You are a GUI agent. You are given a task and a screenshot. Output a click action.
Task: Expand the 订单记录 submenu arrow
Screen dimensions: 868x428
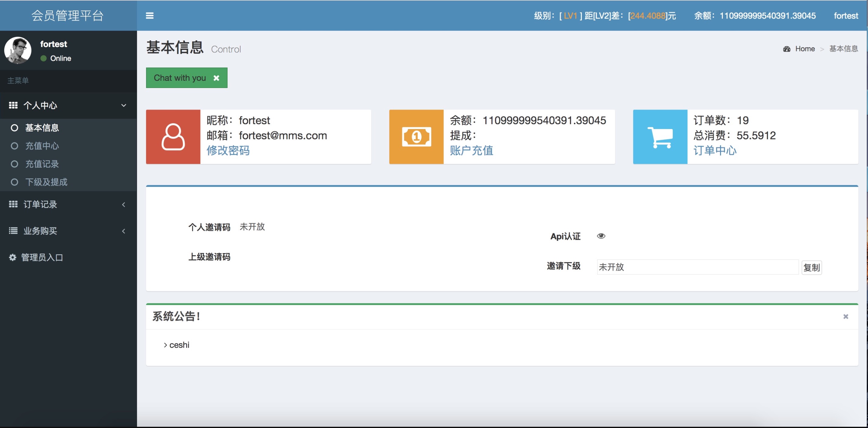pos(124,204)
